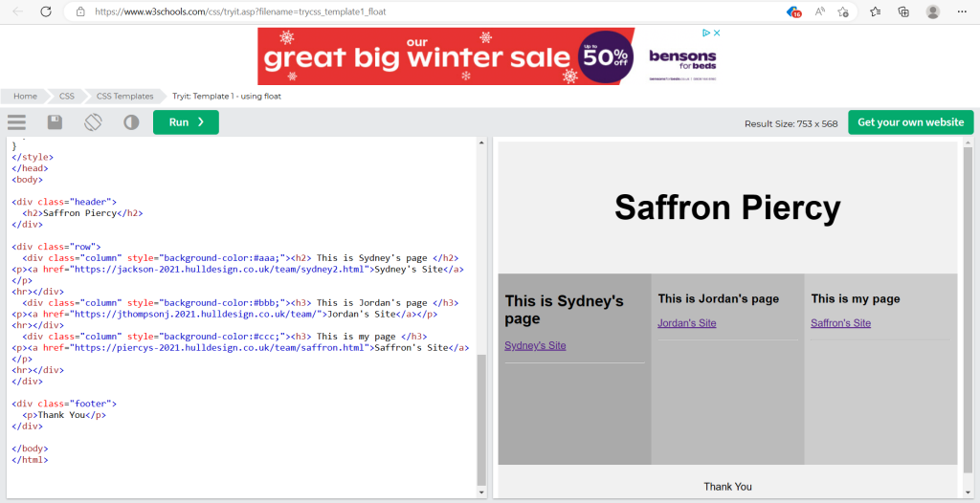
Task: Open Jordan's Site link in preview
Action: click(x=686, y=323)
